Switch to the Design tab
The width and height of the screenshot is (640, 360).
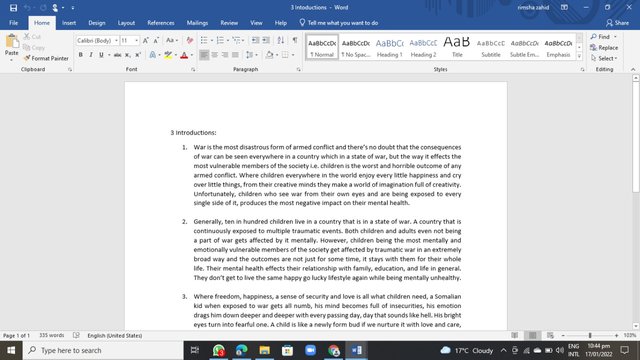pos(97,23)
